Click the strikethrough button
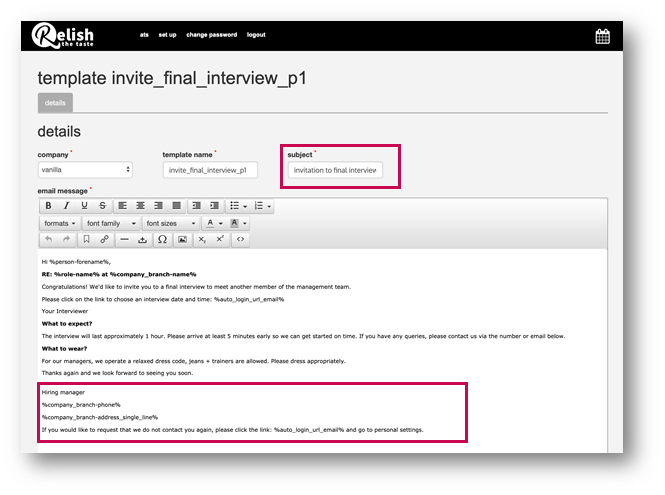665x495 pixels. (102, 206)
